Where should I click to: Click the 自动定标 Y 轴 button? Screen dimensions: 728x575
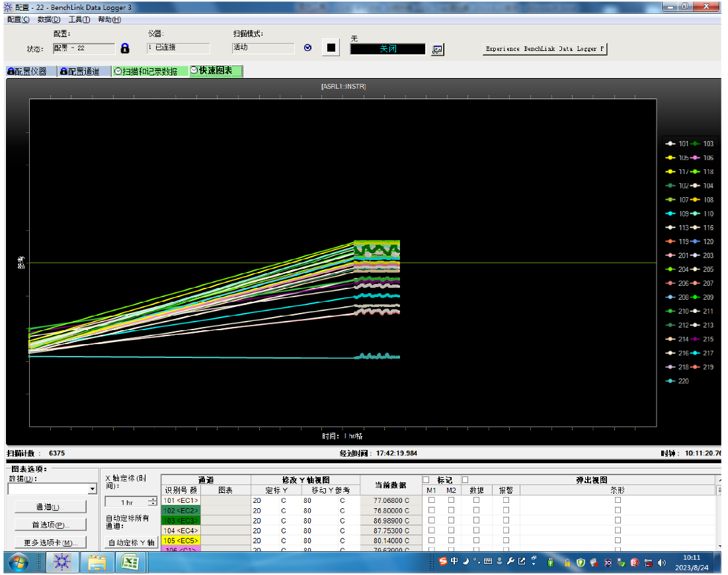point(131,543)
